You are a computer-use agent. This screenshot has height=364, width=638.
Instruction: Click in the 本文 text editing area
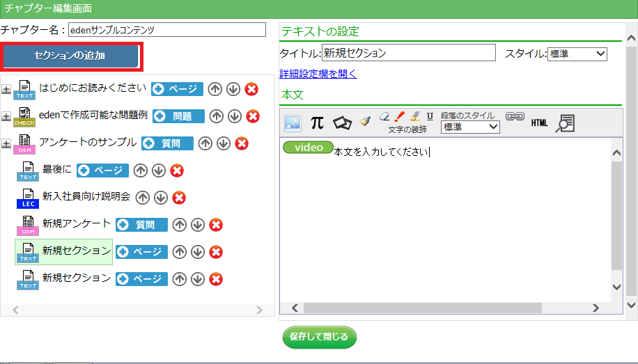[446, 220]
